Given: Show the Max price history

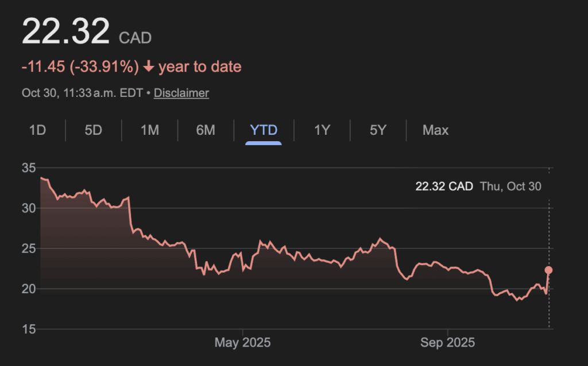Looking at the screenshot, I should (x=435, y=130).
